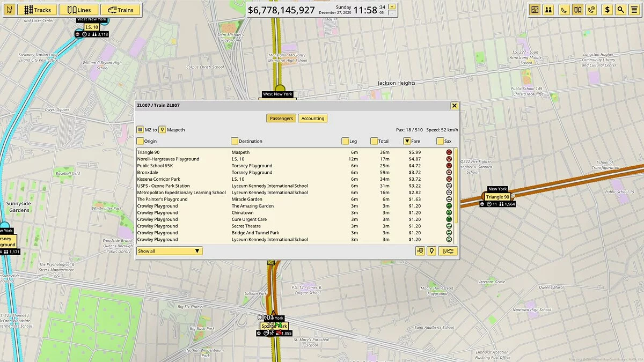The image size is (644, 362).
Task: Increase game speed with plus button
Action: (x=392, y=6)
